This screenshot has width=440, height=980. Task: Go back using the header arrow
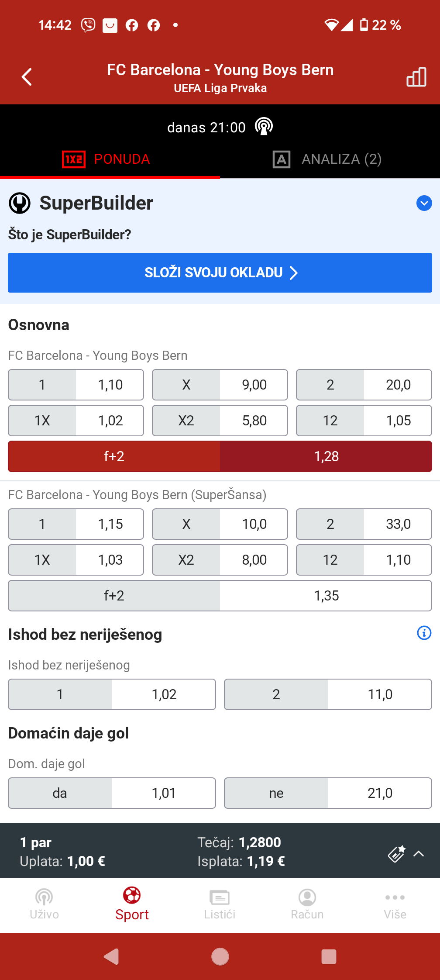tap(27, 77)
